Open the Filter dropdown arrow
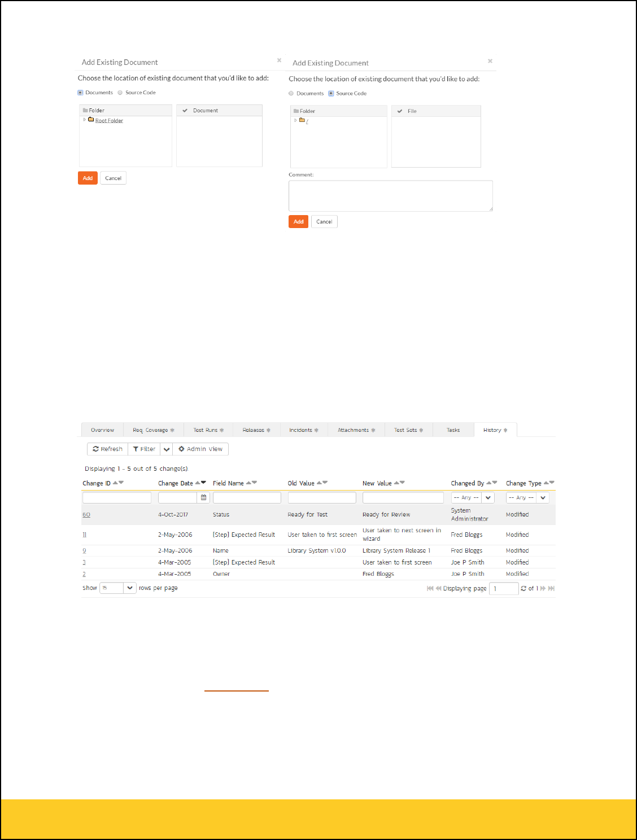 [167, 449]
